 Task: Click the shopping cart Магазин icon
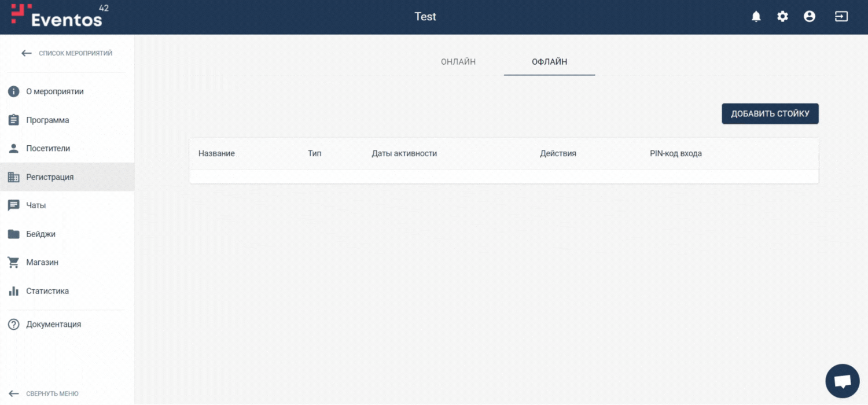[13, 263]
